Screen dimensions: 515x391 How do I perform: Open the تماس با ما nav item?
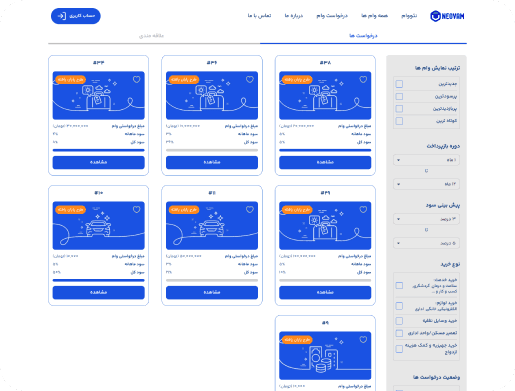click(x=259, y=16)
